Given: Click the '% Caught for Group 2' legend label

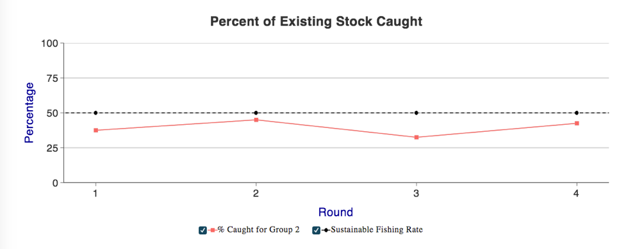Looking at the screenshot, I should coord(258,230).
